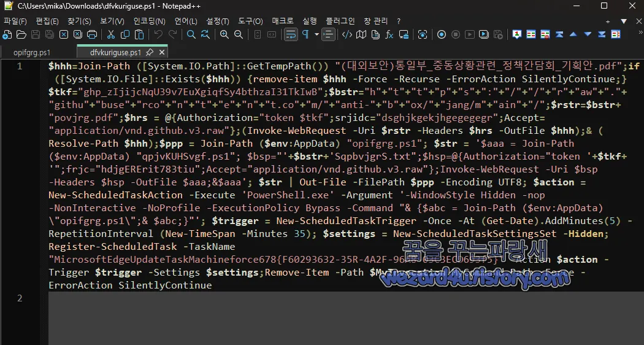Open the tab list triangle dropdown
This screenshot has width=644, height=345.
(x=624, y=21)
